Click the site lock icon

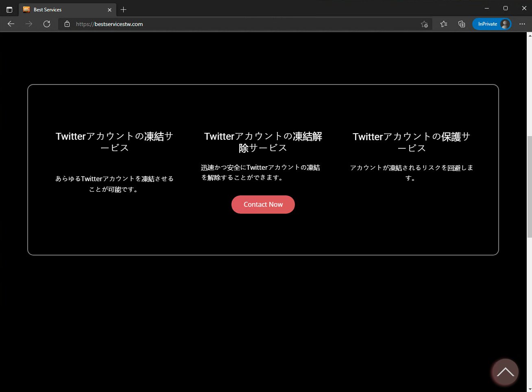pyautogui.click(x=67, y=24)
